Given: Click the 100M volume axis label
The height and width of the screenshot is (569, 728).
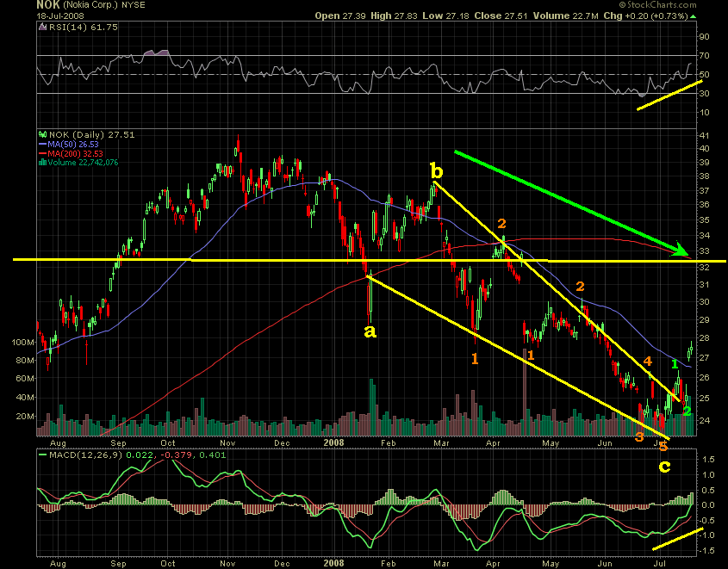Looking at the screenshot, I should (x=22, y=343).
